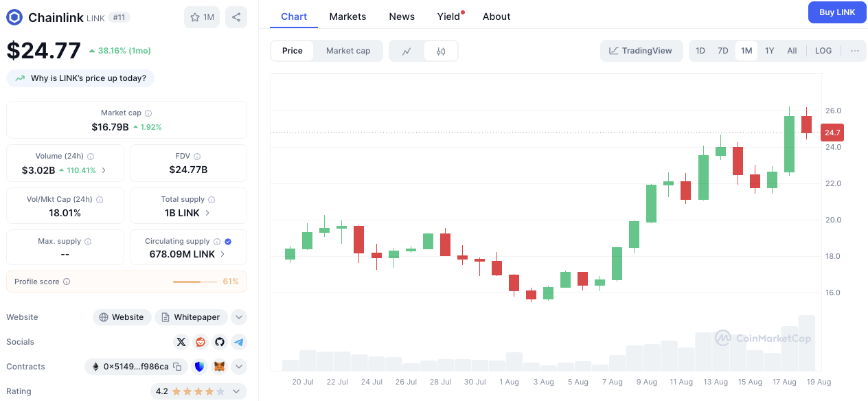868x401 pixels.
Task: Click Why is LINK's price up today?
Action: pyautogui.click(x=80, y=78)
